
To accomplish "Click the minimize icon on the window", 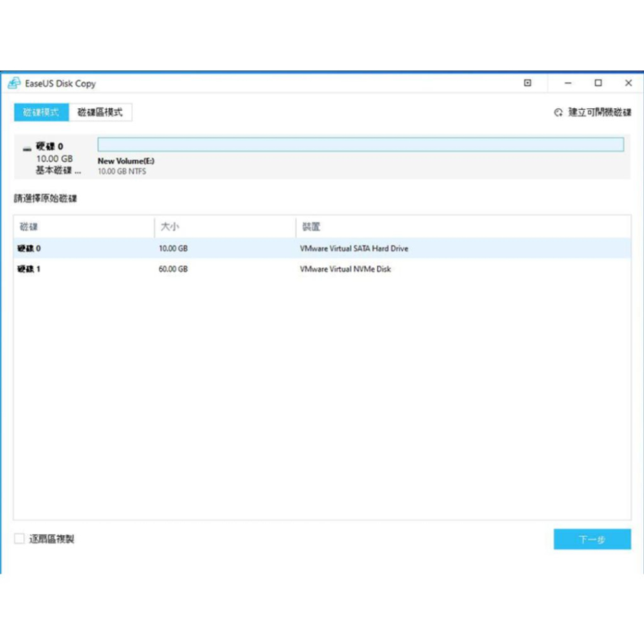I will point(567,83).
